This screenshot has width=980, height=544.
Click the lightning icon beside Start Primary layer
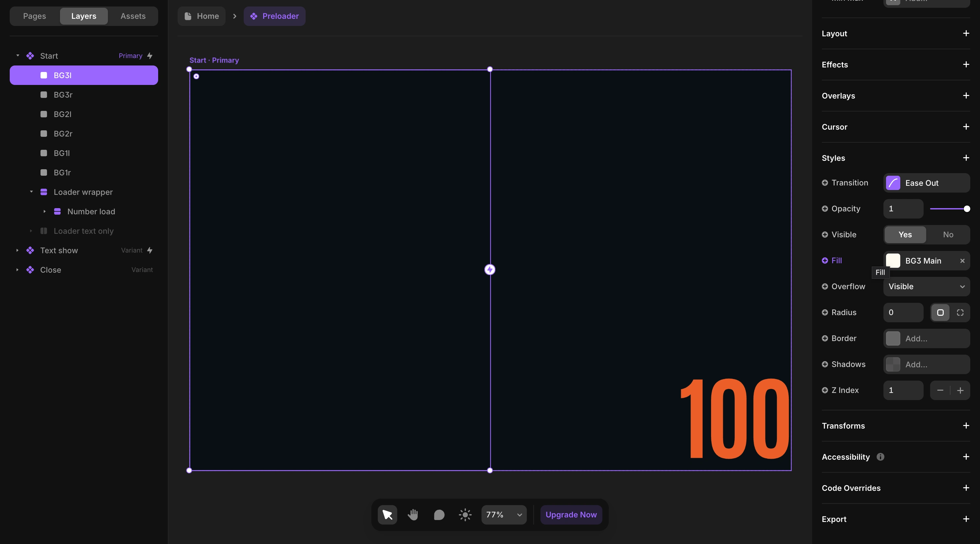coord(149,55)
